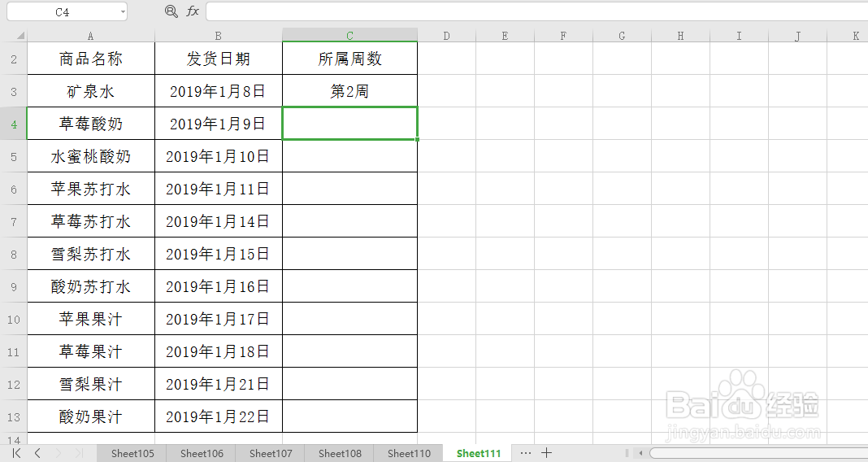Screen dimensions: 868x462
Task: Open the fx insert function dialog
Action: (x=192, y=11)
